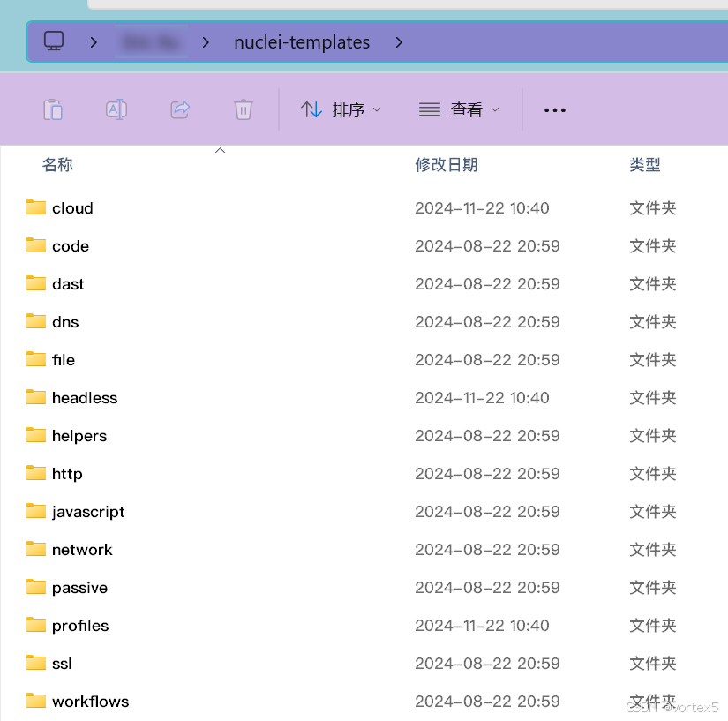Viewport: 728px width, 721px height.
Task: Select the network folder
Action: coord(82,550)
